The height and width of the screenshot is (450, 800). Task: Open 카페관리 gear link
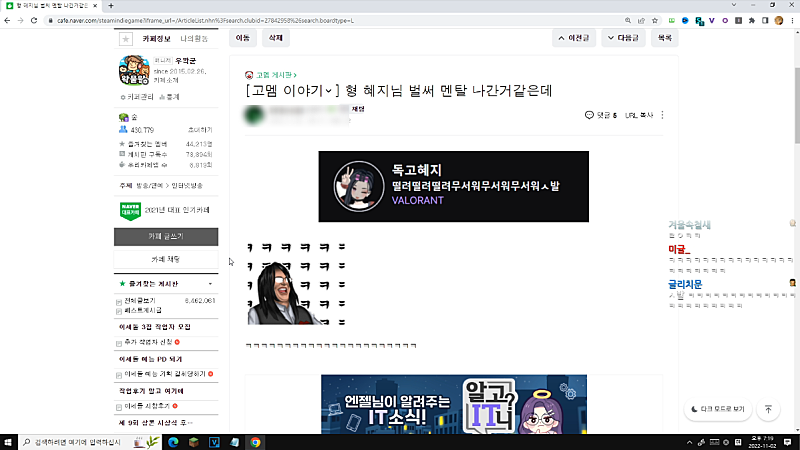pos(136,97)
